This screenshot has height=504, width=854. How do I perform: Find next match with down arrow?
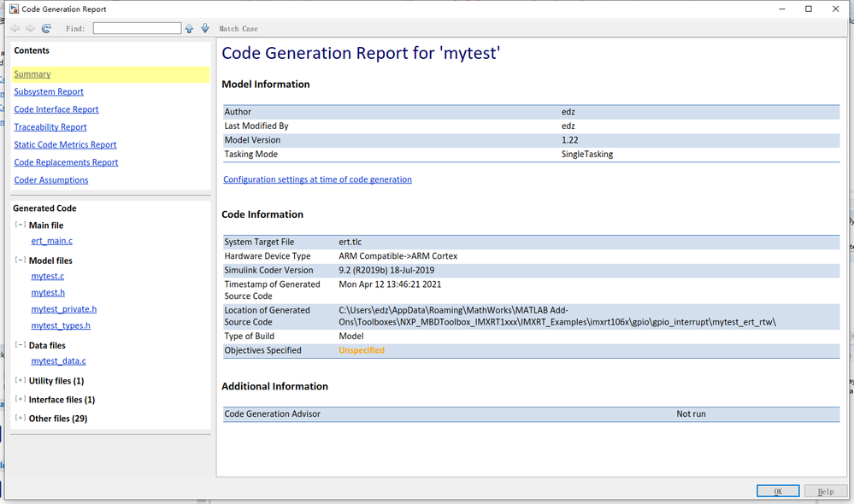[205, 28]
